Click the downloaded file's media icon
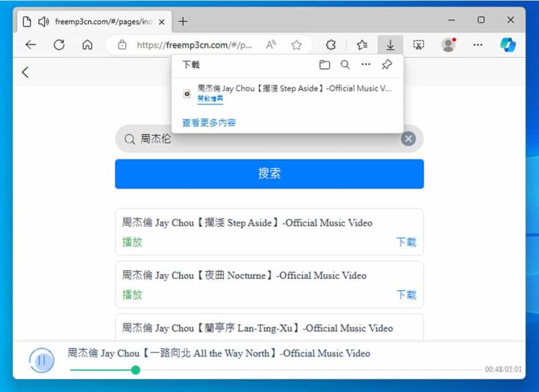Screen dimensions: 539x392 click(187, 94)
